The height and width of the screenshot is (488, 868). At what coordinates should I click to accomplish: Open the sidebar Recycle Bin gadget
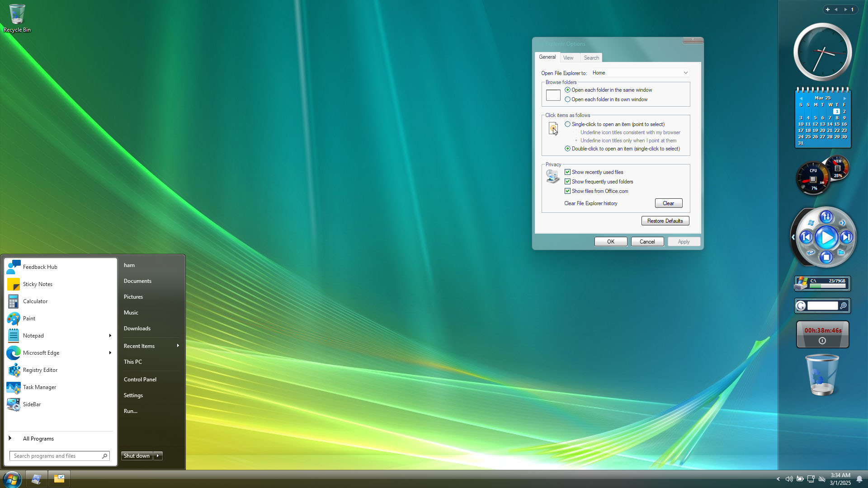point(822,375)
